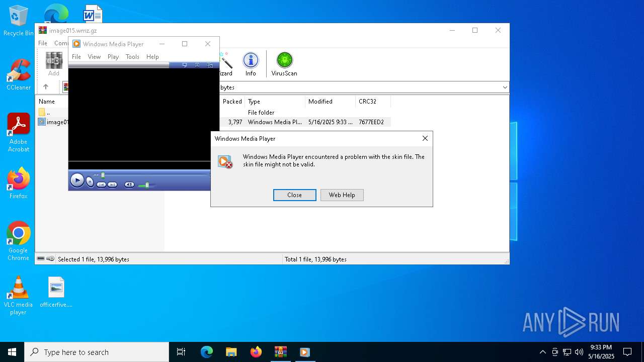Click the key icon in WinRAR status bar
This screenshot has width=644, height=362.
coord(50,259)
